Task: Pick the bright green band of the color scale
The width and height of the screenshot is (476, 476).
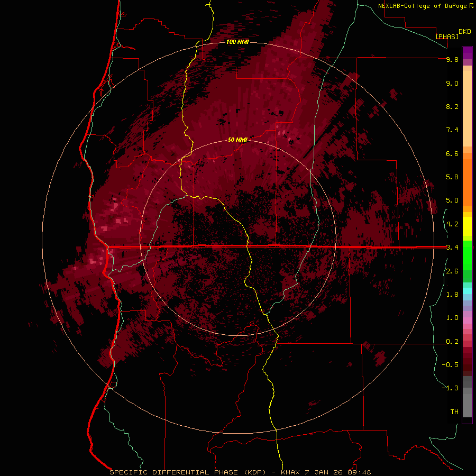Action: [467, 254]
